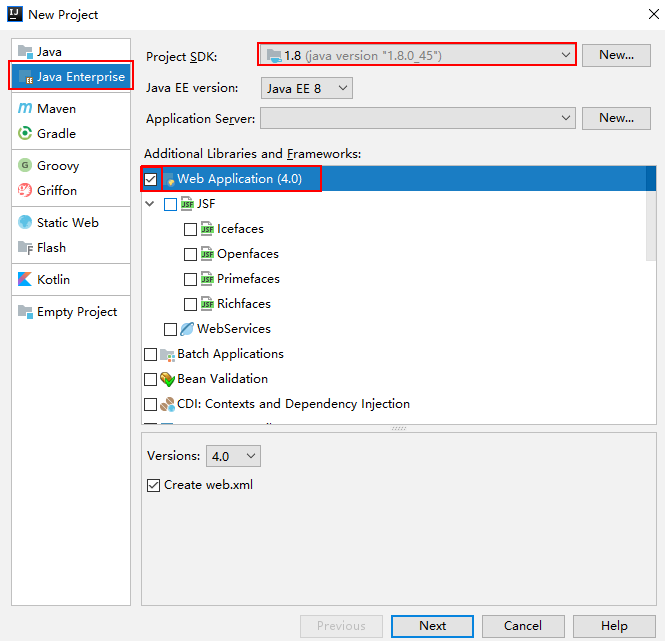Click New... next to Project SDK
This screenshot has height=641, width=665.
click(x=616, y=55)
